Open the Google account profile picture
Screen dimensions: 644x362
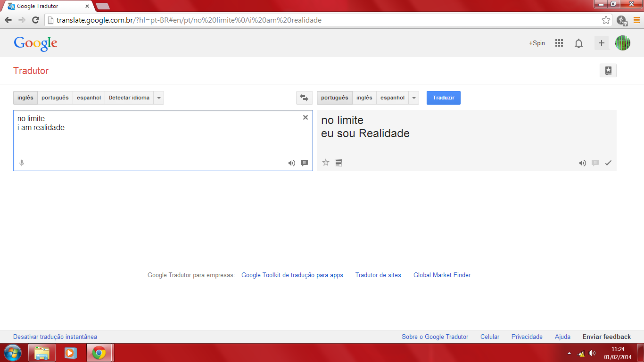[623, 43]
